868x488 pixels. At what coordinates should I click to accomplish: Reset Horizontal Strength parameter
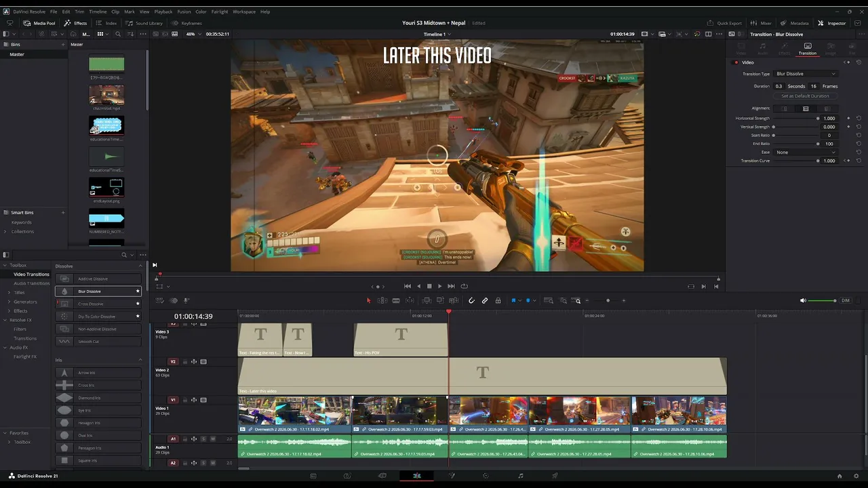pyautogui.click(x=859, y=118)
